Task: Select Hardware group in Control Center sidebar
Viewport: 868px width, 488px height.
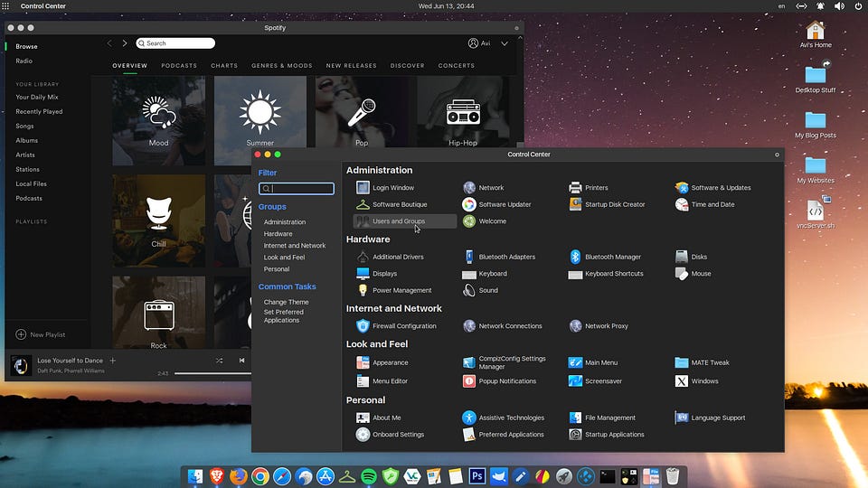Action: tap(278, 234)
